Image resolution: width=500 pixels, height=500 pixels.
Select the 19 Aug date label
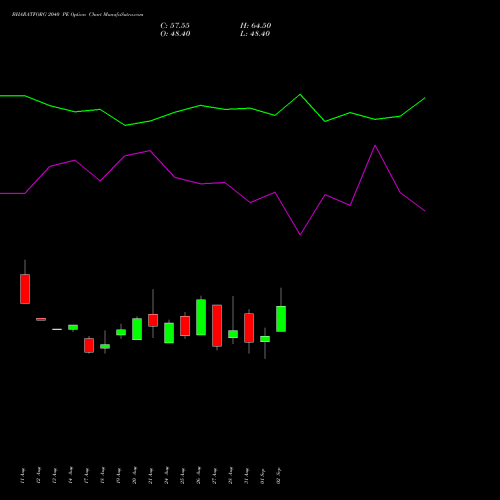click(x=118, y=476)
